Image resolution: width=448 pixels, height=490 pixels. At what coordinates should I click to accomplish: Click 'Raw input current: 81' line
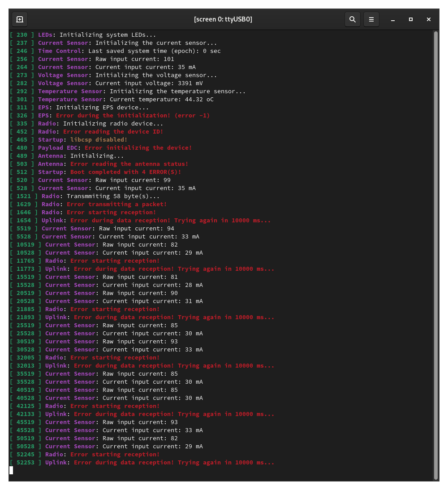pyautogui.click(x=94, y=277)
